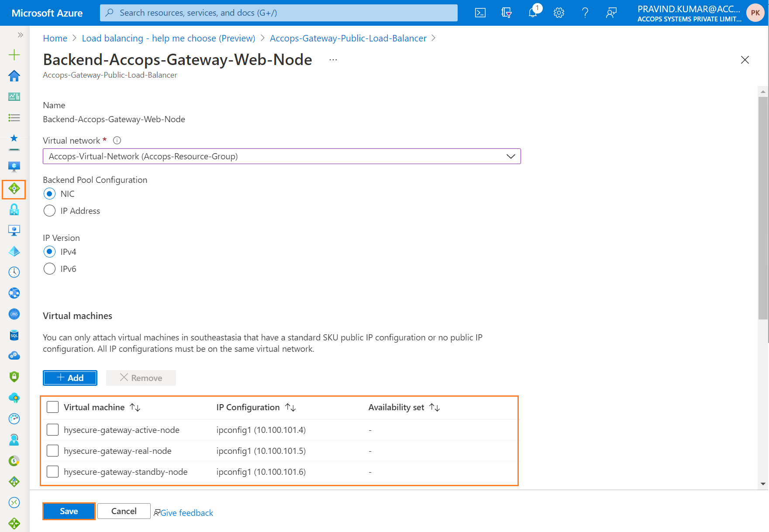This screenshot has width=769, height=532.
Task: Open the SQL databases icon in sidebar
Action: (14, 335)
